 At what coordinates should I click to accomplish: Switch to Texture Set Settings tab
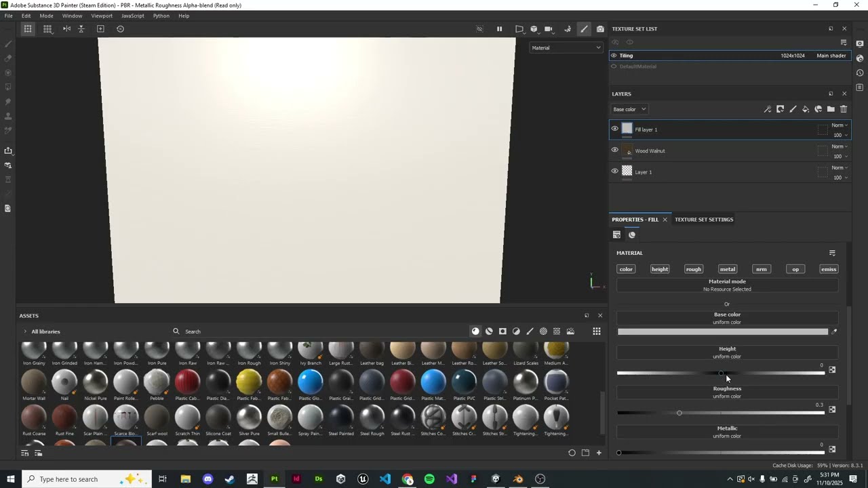coord(704,220)
